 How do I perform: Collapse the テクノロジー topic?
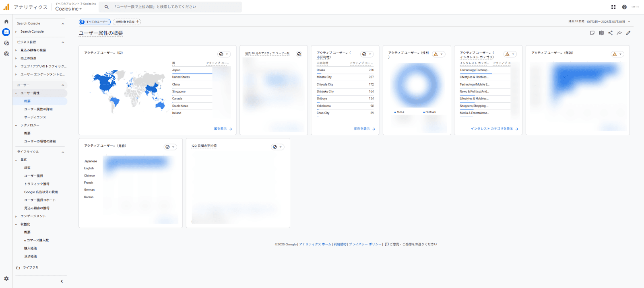point(16,125)
